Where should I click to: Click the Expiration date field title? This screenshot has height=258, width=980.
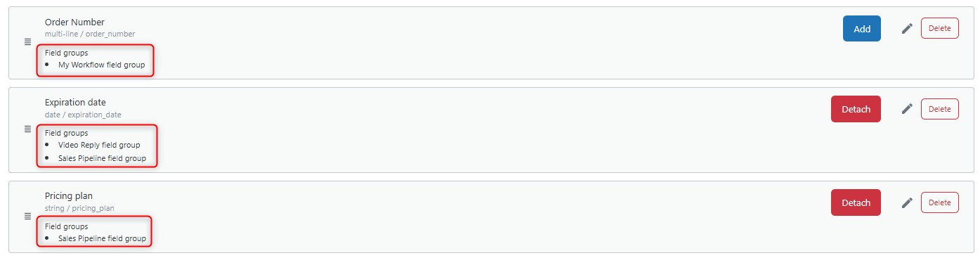[x=75, y=103]
